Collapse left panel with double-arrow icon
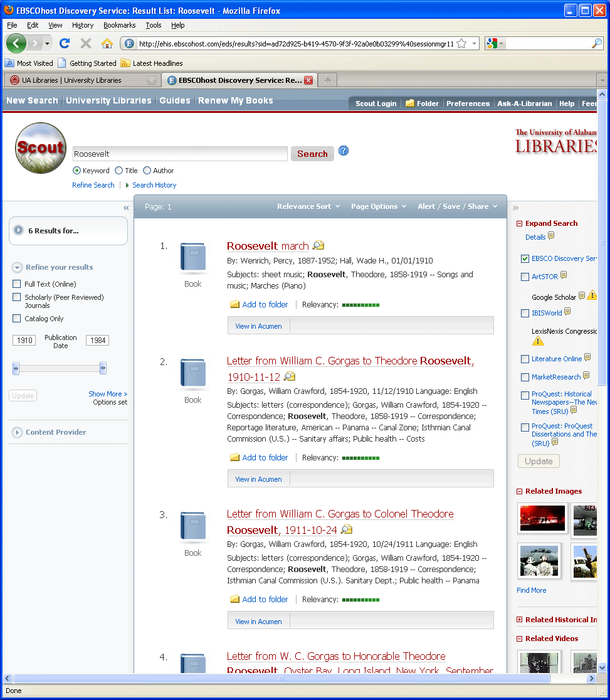The height and width of the screenshot is (700, 610). pos(126,208)
